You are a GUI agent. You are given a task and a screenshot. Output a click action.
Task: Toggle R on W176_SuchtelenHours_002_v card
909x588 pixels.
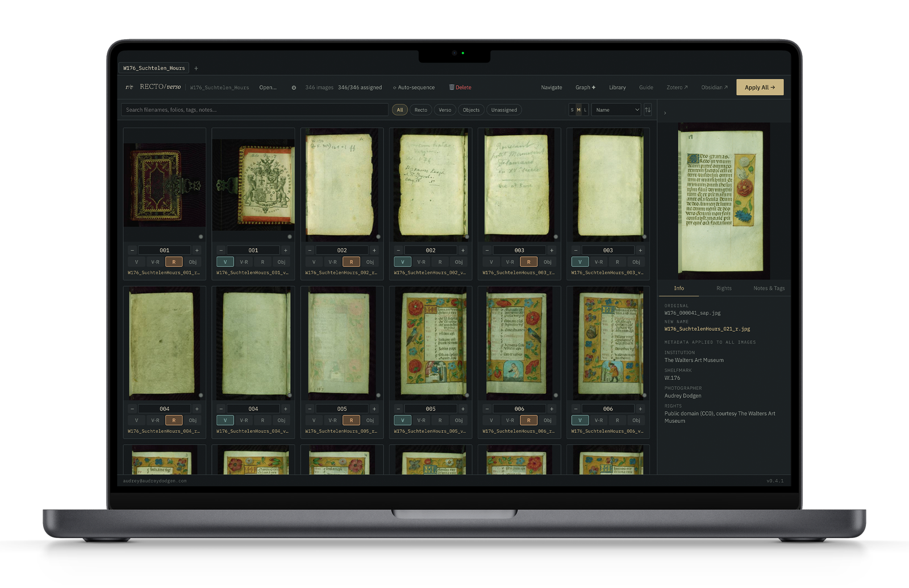click(440, 262)
